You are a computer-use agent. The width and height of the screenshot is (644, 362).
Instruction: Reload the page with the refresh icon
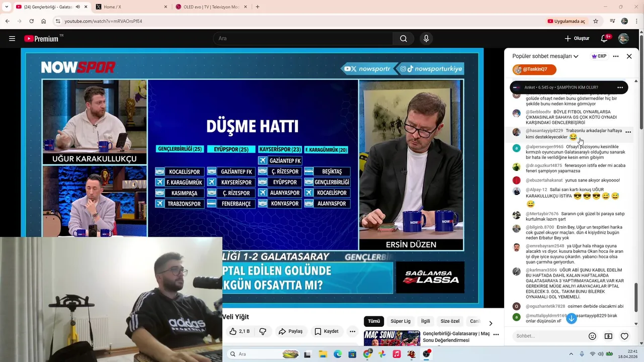coord(31,21)
